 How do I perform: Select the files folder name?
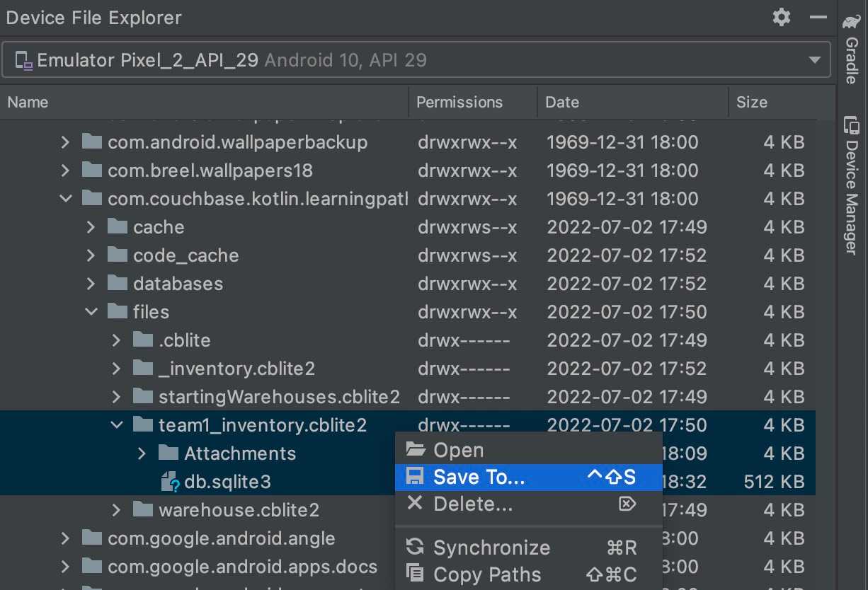(151, 312)
